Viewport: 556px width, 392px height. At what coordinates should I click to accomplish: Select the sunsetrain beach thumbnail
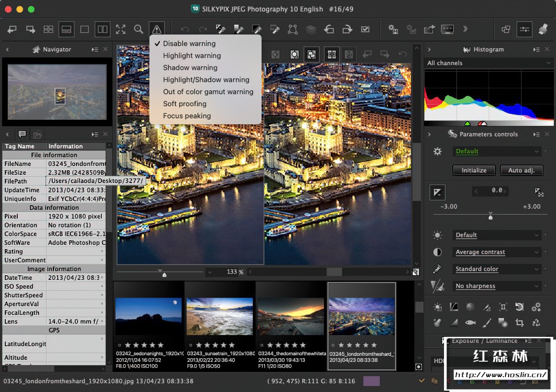coord(220,317)
